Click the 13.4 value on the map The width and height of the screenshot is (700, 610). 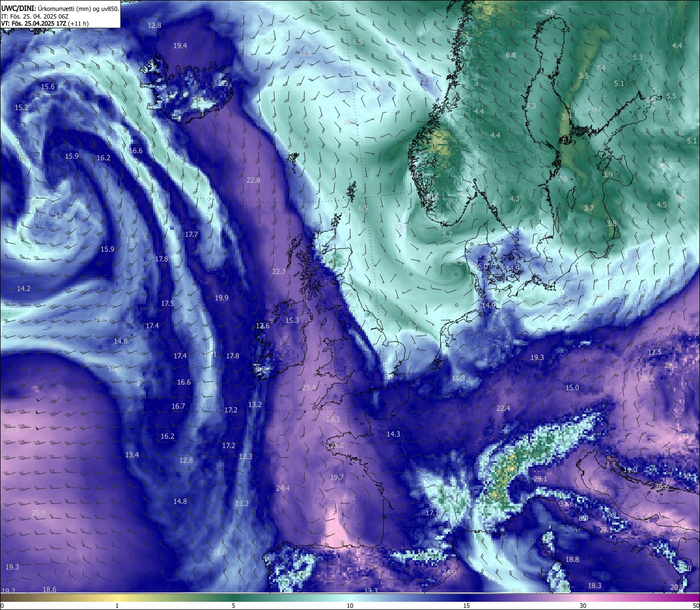(x=132, y=455)
